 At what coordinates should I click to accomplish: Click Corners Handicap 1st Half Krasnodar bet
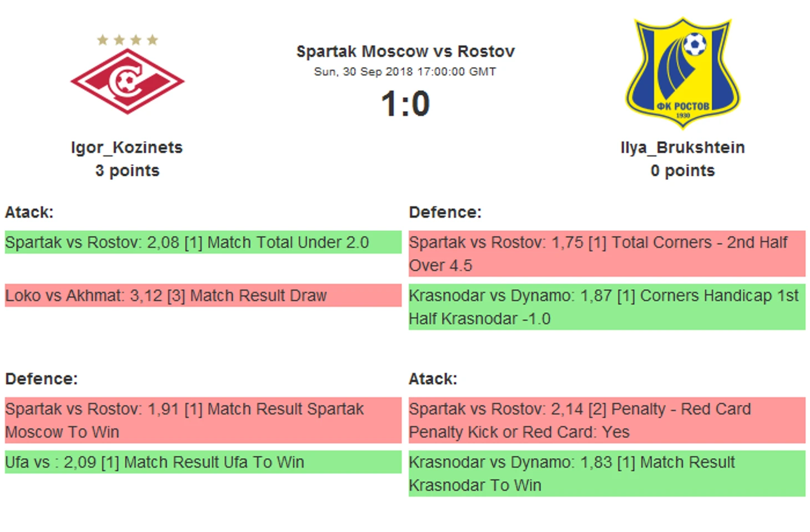click(x=607, y=307)
